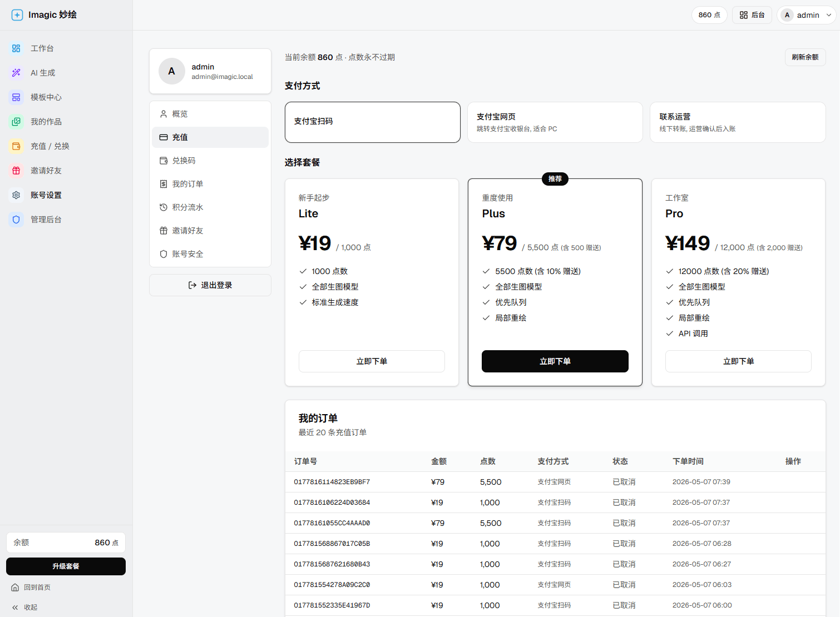Click the 升级套餐 button

(66, 566)
